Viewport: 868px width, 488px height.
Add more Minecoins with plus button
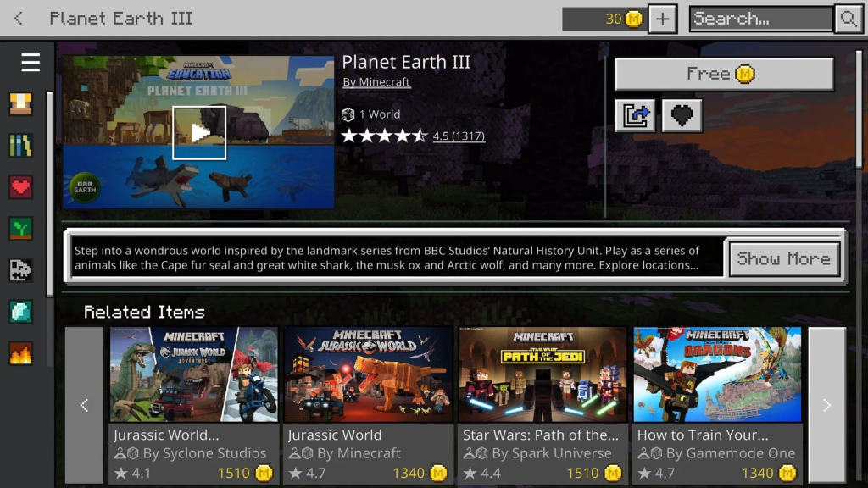(662, 19)
